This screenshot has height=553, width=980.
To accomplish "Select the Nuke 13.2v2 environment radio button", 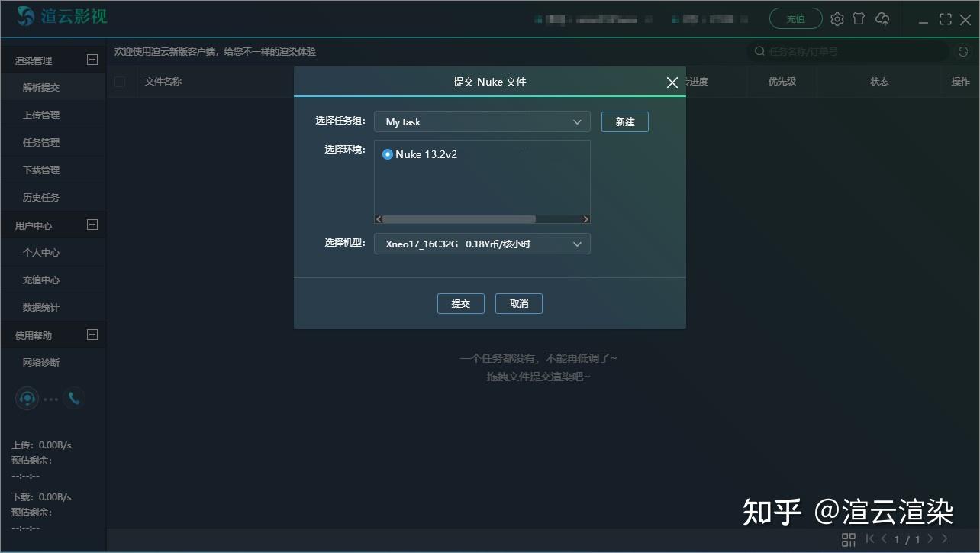I will [x=388, y=154].
